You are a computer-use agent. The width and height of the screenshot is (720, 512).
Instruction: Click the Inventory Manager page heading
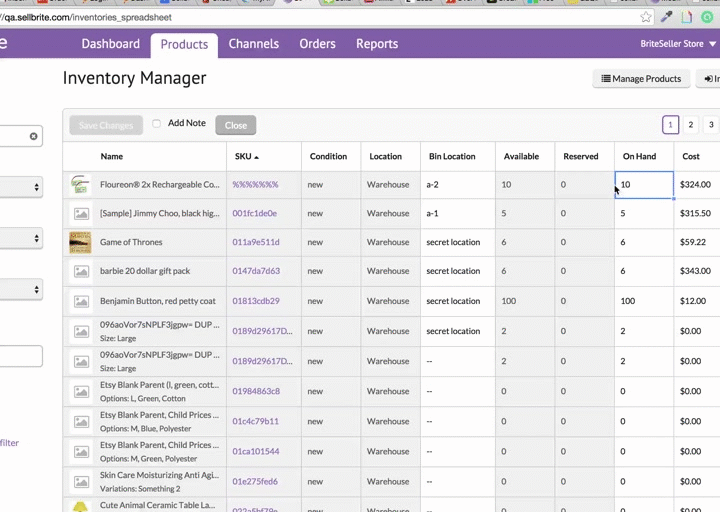click(134, 78)
